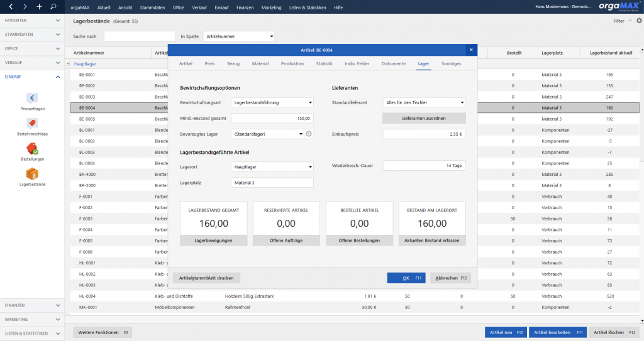Image resolution: width=644 pixels, height=341 pixels.
Task: Click the Lieferanten zuordnen button
Action: 425,118
